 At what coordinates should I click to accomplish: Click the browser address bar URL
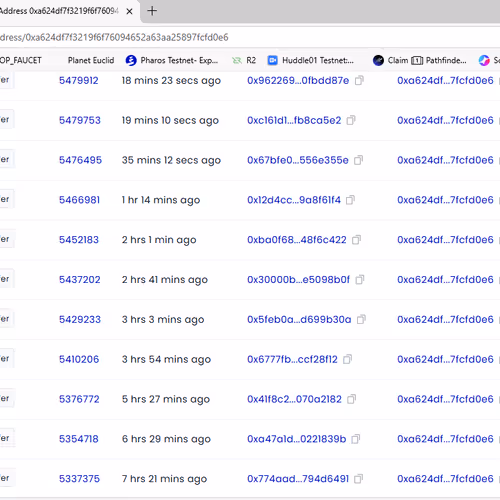click(x=114, y=37)
